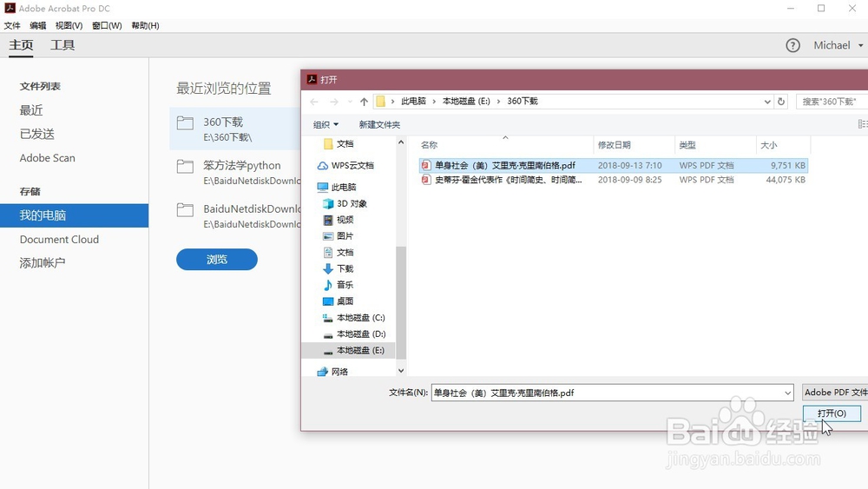
Task: Open the Michael account dropdown
Action: (838, 45)
